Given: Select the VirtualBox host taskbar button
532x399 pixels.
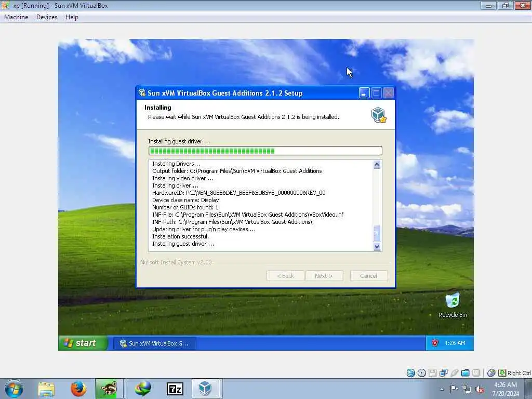Looking at the screenshot, I should pyautogui.click(x=206, y=389).
